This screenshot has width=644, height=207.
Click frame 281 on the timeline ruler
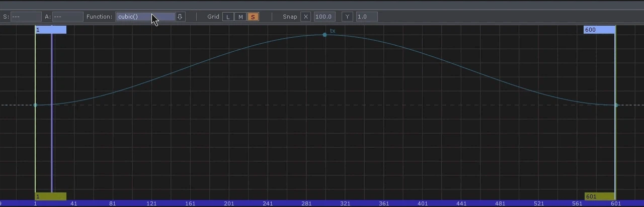pyautogui.click(x=306, y=203)
